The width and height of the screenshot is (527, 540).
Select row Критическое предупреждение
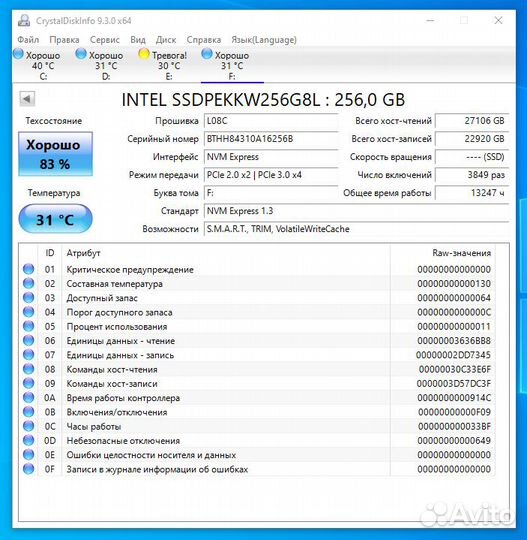257,269
